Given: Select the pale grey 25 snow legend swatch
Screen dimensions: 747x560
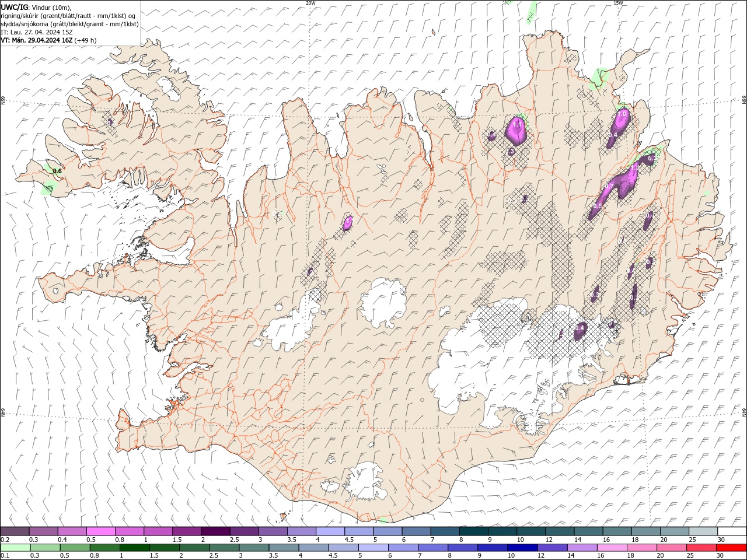Looking at the screenshot, I should 703,531.
